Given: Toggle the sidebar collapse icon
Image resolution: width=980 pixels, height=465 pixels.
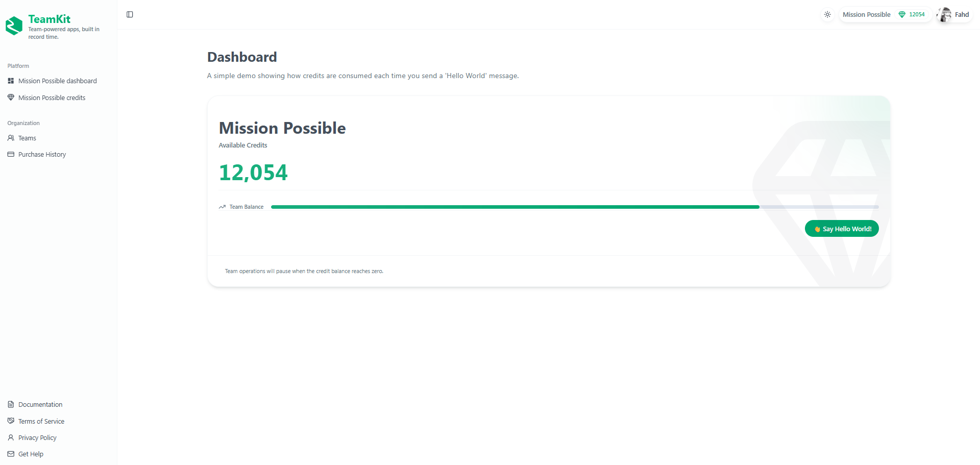Looking at the screenshot, I should point(130,14).
